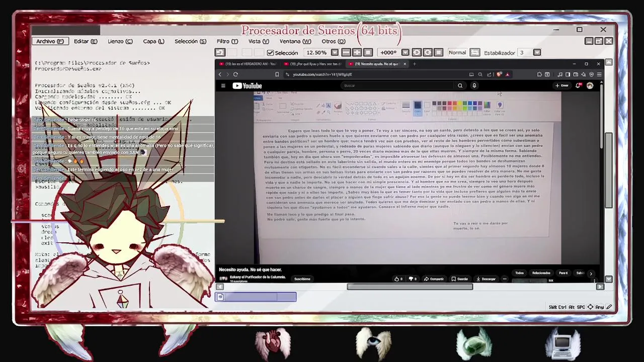
Task: Click the rotate right icon in toolbar
Action: tap(428, 53)
